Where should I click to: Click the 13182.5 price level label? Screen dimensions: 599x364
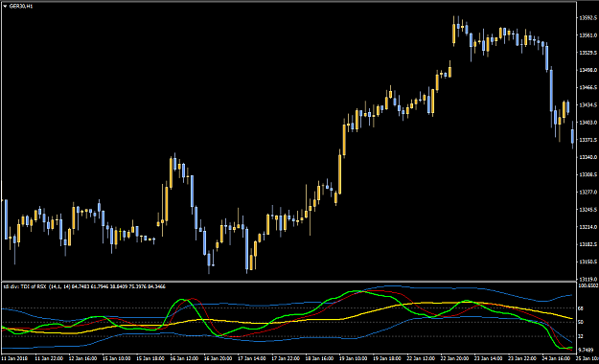(587, 244)
